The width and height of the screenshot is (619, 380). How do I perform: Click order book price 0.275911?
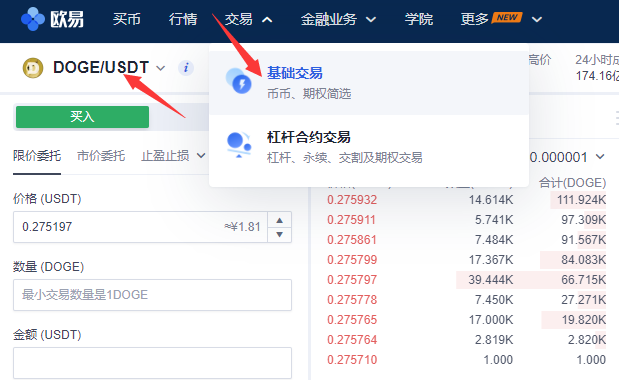point(351,220)
